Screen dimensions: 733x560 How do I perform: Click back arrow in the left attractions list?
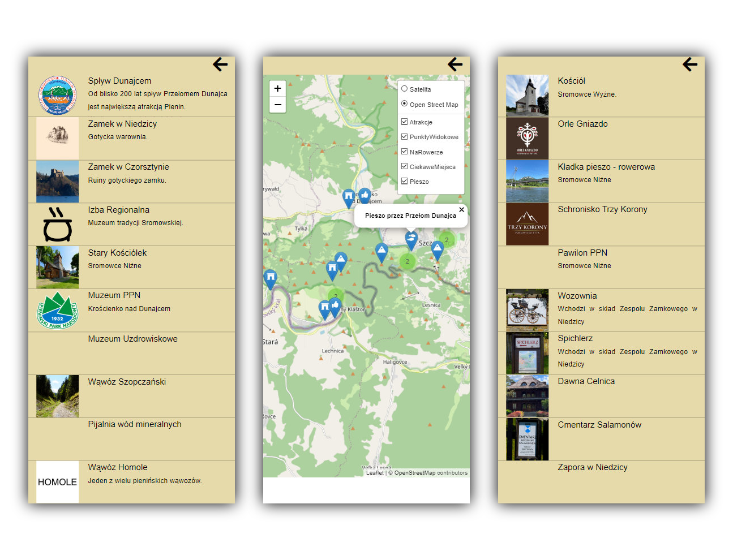pyautogui.click(x=220, y=64)
